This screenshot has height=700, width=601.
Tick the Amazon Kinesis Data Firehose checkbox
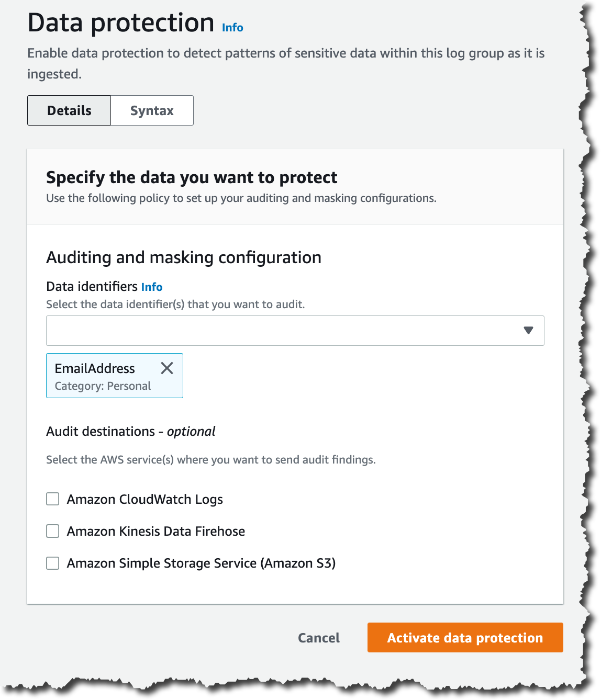tap(53, 531)
